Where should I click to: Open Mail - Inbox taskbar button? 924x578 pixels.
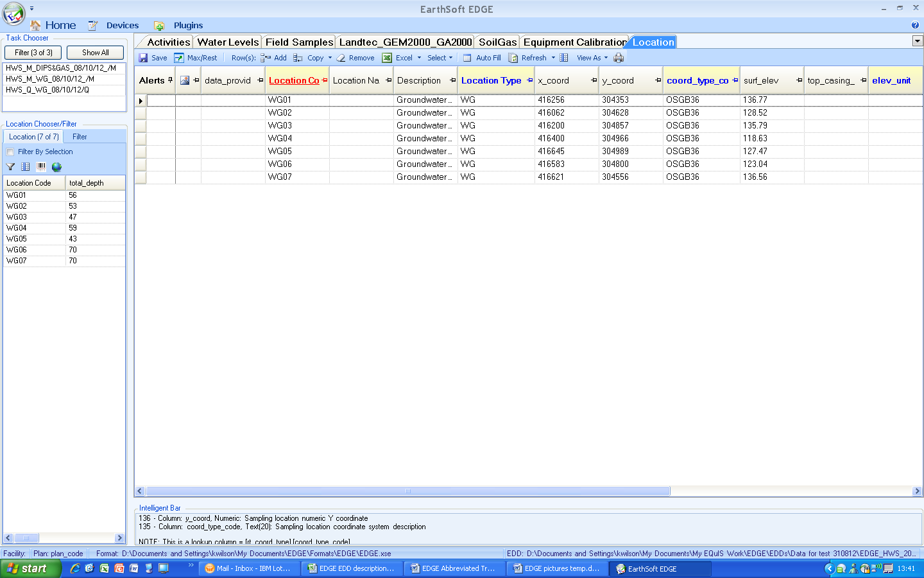pyautogui.click(x=248, y=568)
